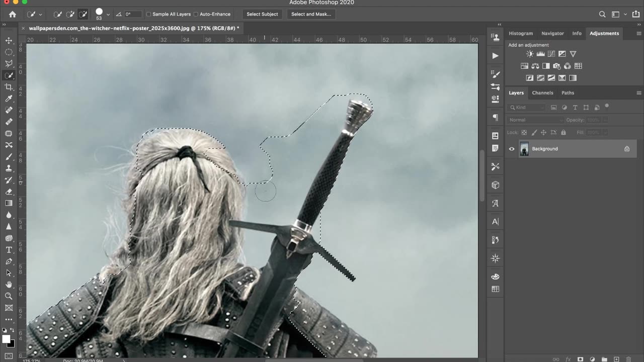This screenshot has width=644, height=362.
Task: Open the Kind filter dropdown in Layers
Action: coord(526,107)
